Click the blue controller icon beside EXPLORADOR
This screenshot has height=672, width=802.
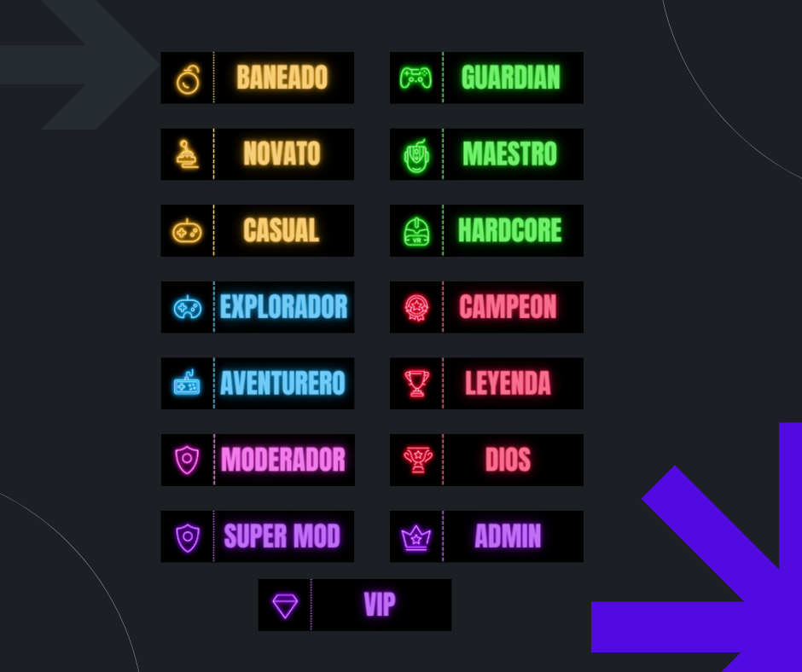188,307
